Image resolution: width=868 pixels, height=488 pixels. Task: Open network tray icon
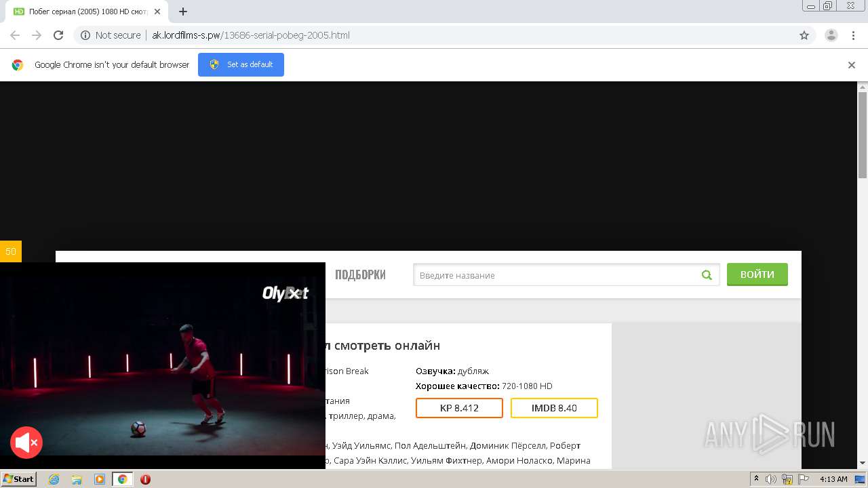[787, 479]
